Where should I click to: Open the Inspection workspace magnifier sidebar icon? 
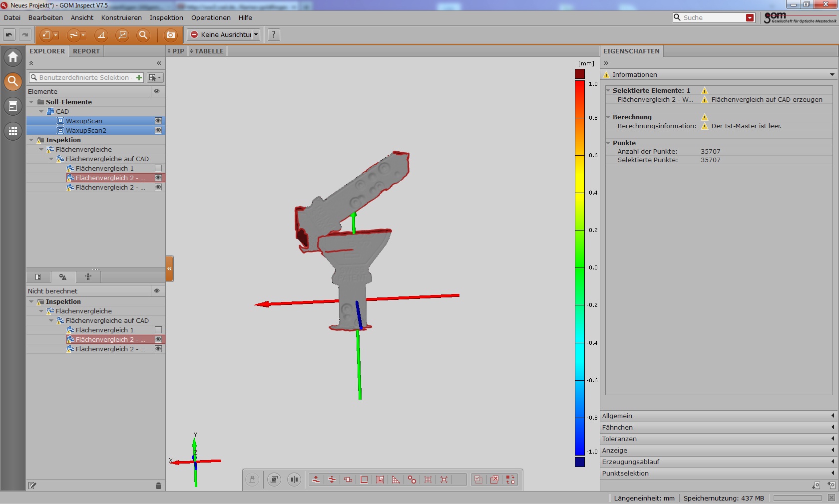(x=13, y=81)
